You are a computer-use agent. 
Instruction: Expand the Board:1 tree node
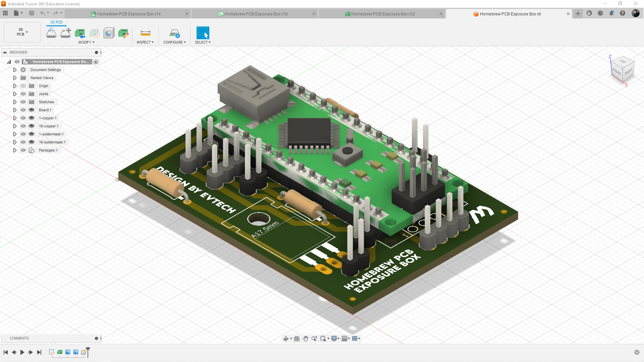click(x=15, y=110)
